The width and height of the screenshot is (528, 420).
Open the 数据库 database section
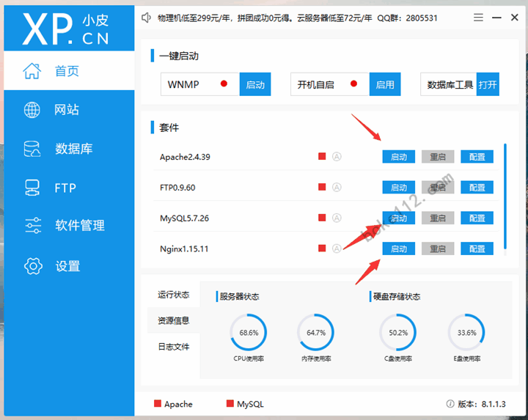[x=69, y=149]
